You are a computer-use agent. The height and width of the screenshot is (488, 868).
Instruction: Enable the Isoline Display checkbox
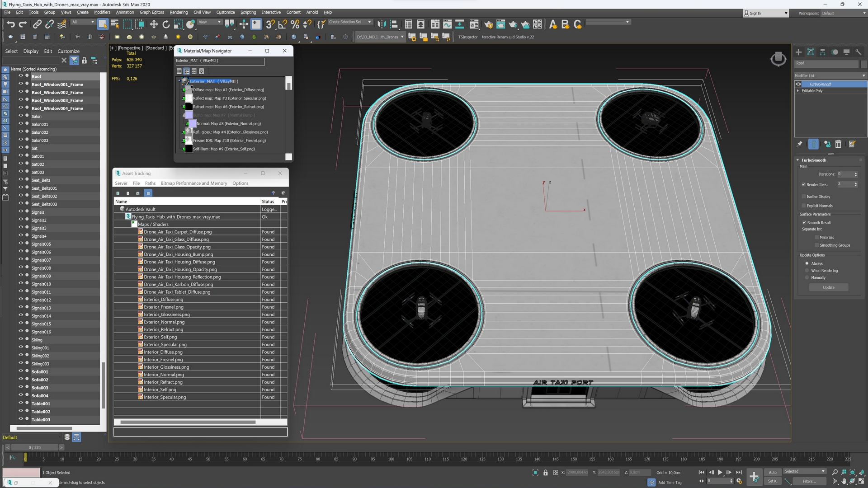click(803, 197)
